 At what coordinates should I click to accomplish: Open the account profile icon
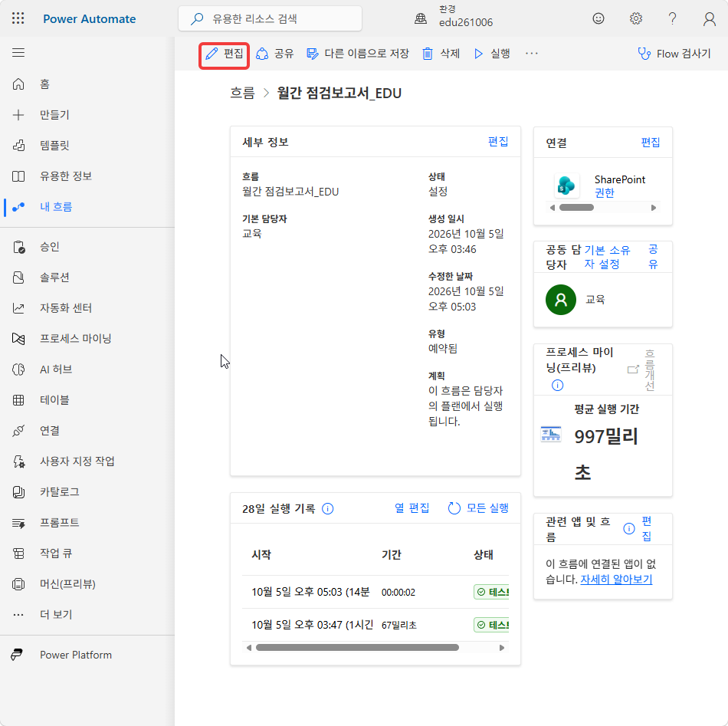coord(710,18)
